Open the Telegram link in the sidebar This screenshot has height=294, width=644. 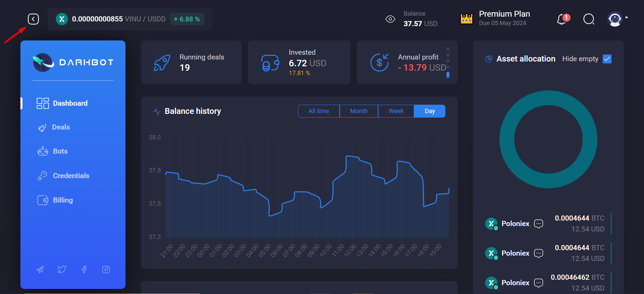[40, 270]
